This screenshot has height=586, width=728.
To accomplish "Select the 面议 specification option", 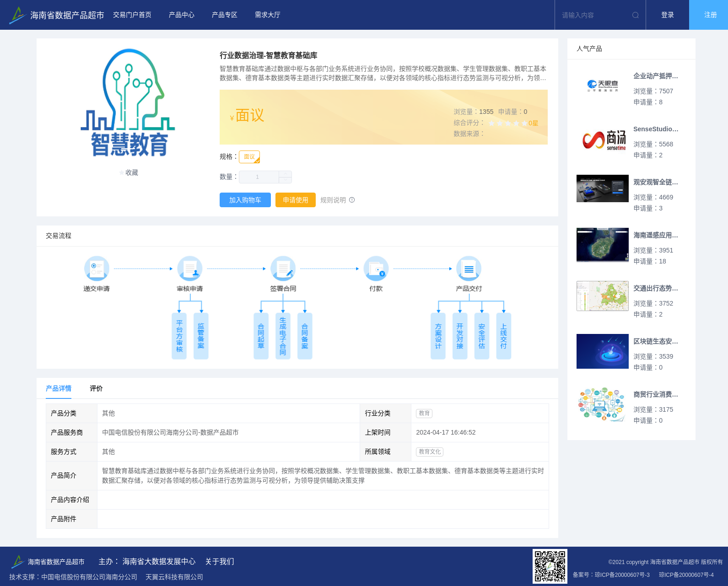I will (x=249, y=157).
